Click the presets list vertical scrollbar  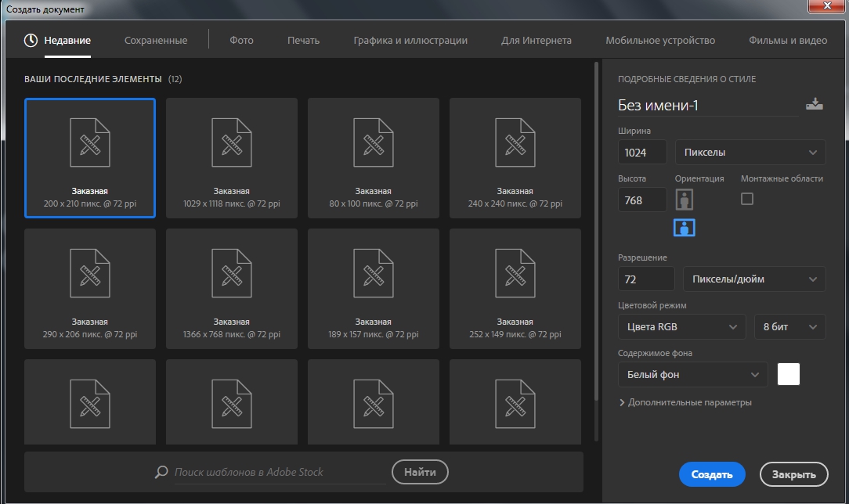(596, 232)
